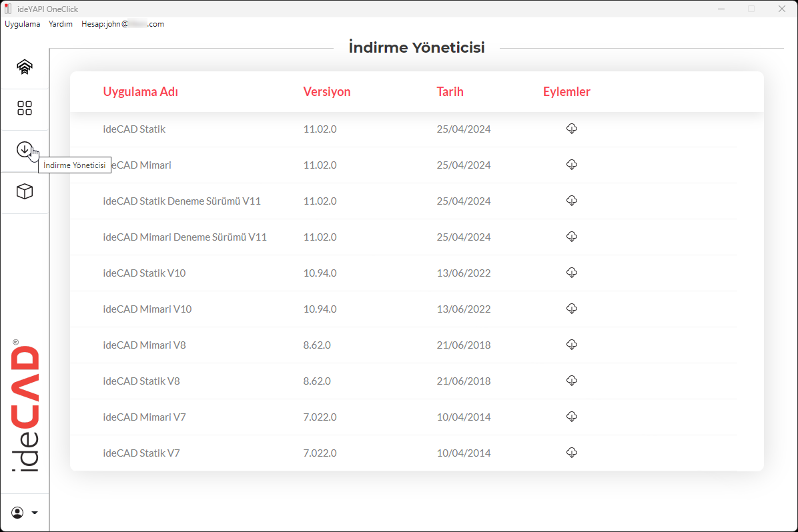Open the Uygulama menu
This screenshot has width=798, height=532.
coord(23,24)
